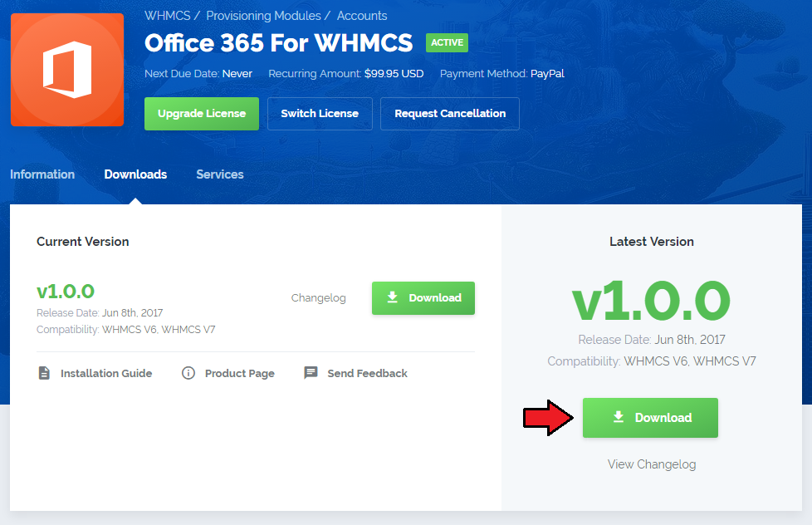Click the Latest Version heading
The image size is (812, 525).
pos(652,242)
